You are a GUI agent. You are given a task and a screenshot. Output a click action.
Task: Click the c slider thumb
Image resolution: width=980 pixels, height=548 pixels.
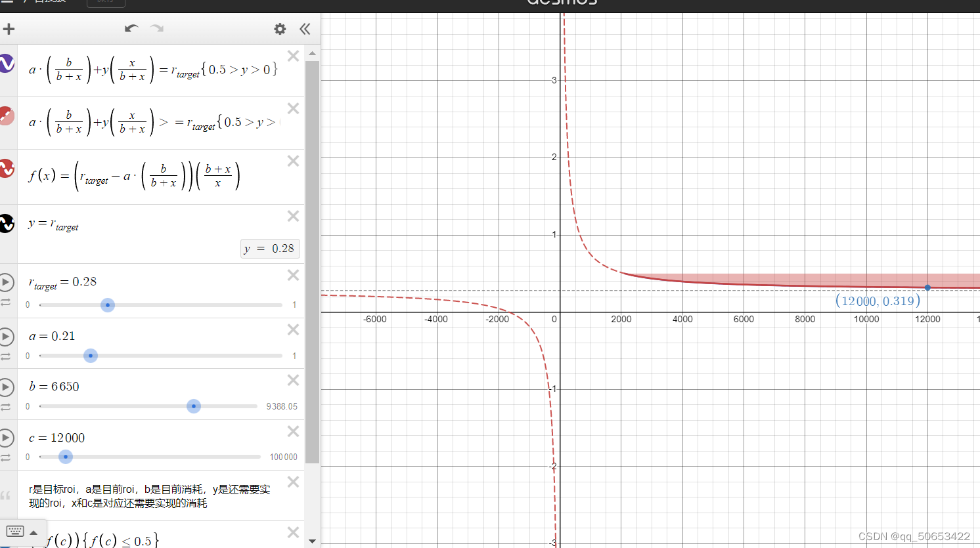pos(66,457)
